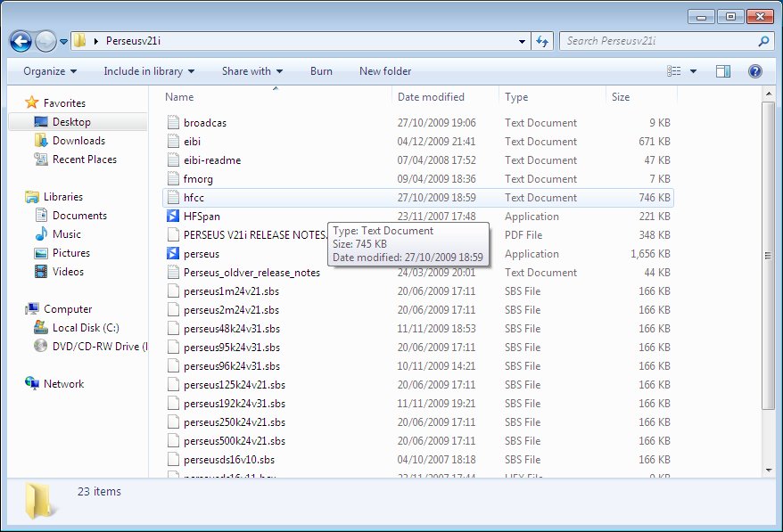Click the 671 KB size cell
The height and width of the screenshot is (532, 783).
tap(655, 142)
